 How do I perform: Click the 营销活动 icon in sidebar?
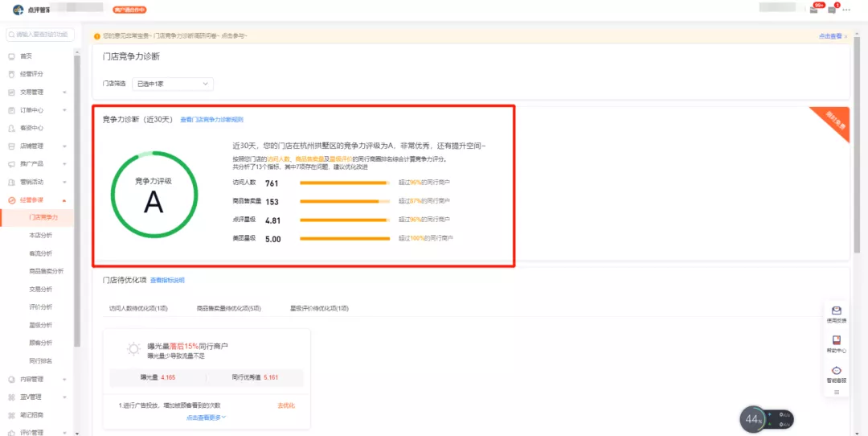click(11, 182)
